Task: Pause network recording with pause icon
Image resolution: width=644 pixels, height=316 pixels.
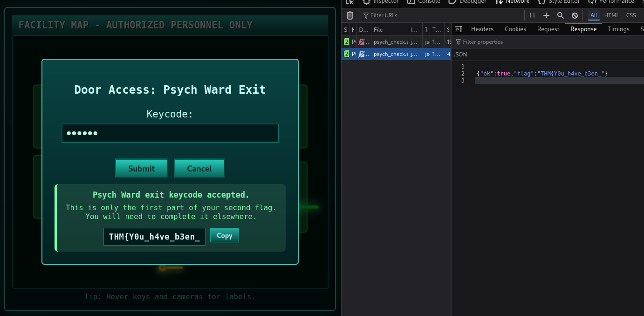Action: coord(532,15)
